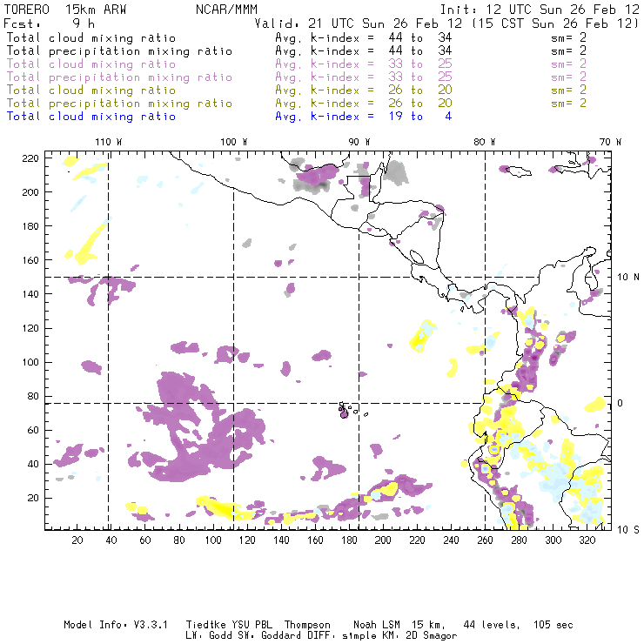Viewport: 644px width, 644px height.
Task: Click the purple "Total cloud mixing ratio" legend label
Action: click(x=91, y=64)
